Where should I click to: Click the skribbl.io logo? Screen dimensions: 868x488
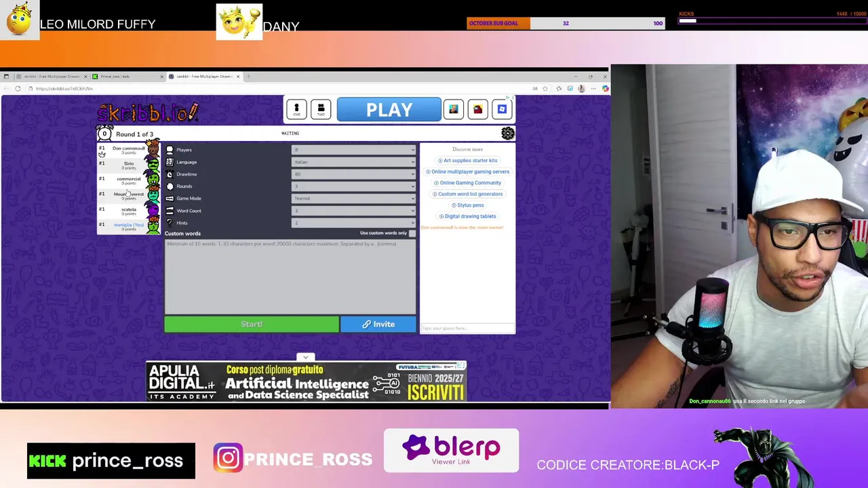148,113
